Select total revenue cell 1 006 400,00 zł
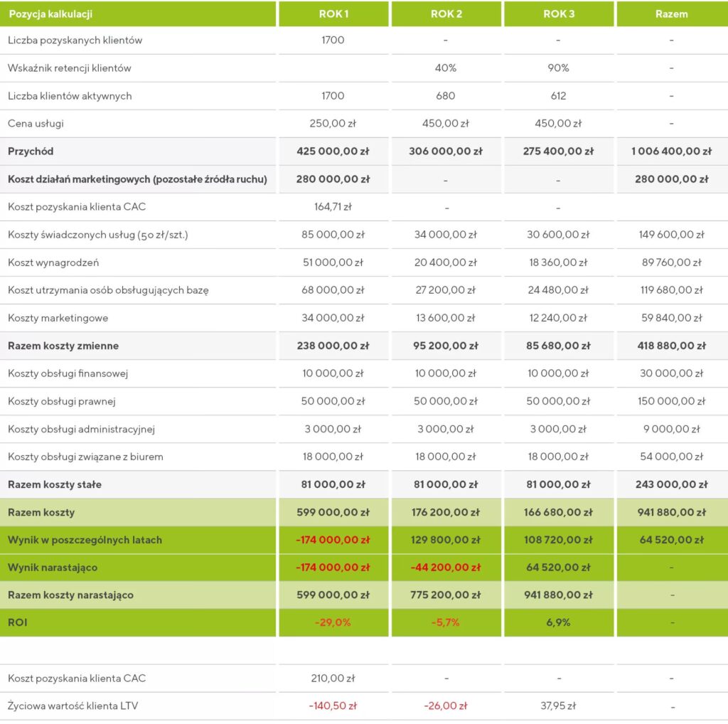Image resolution: width=728 pixels, height=724 pixels. [x=671, y=151]
